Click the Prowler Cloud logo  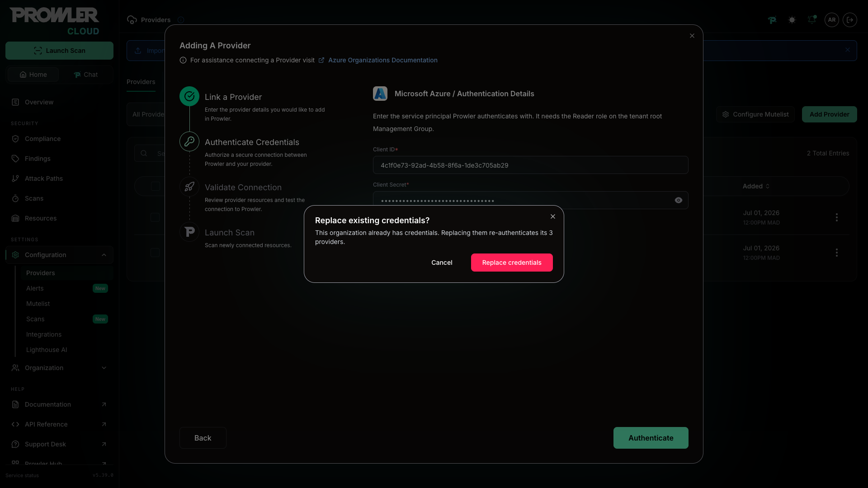(x=54, y=21)
